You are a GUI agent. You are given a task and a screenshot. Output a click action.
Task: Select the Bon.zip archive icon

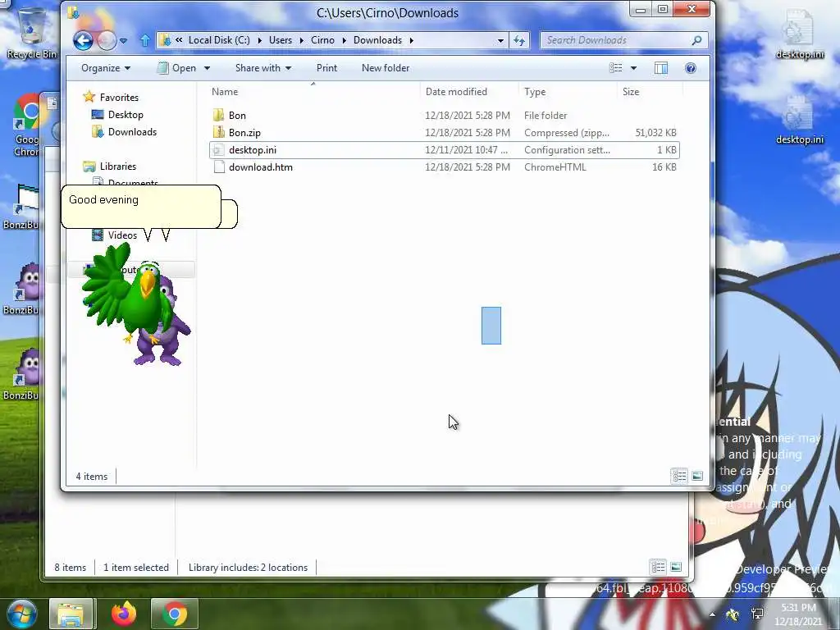point(218,132)
